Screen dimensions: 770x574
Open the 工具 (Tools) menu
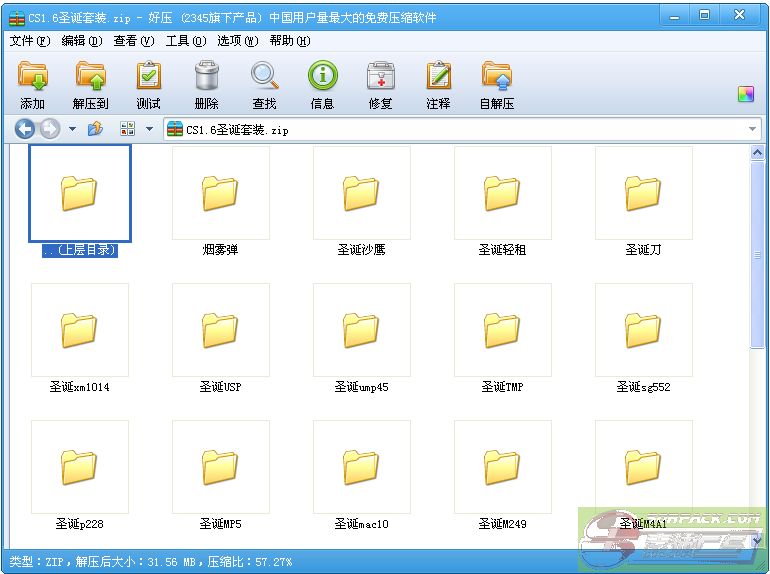185,41
